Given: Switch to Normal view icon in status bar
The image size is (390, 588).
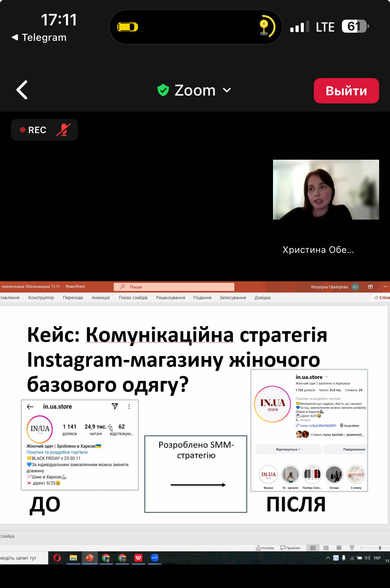Looking at the screenshot, I should pos(313,548).
